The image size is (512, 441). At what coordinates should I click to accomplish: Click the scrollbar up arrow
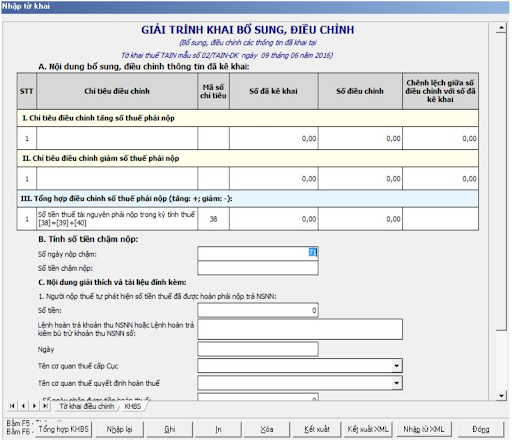point(501,28)
